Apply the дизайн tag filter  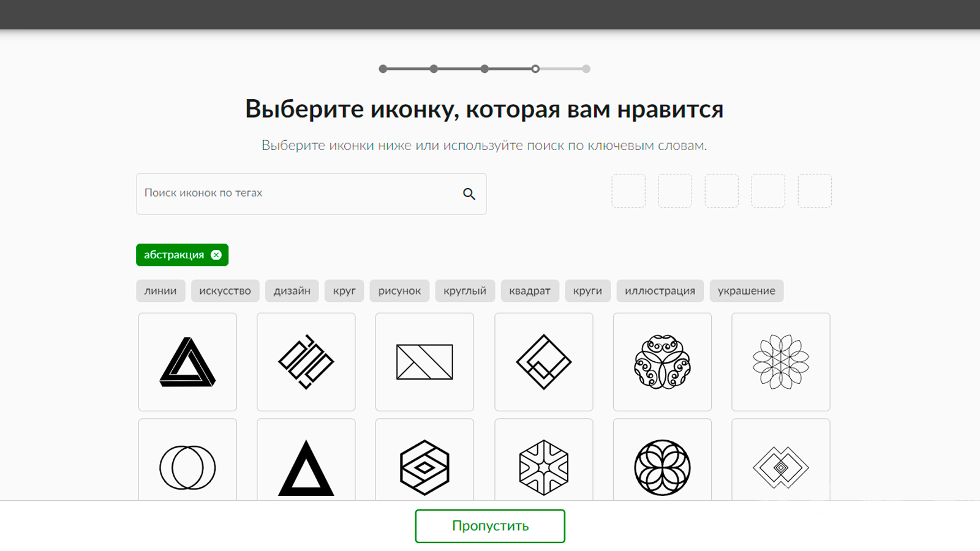click(292, 291)
